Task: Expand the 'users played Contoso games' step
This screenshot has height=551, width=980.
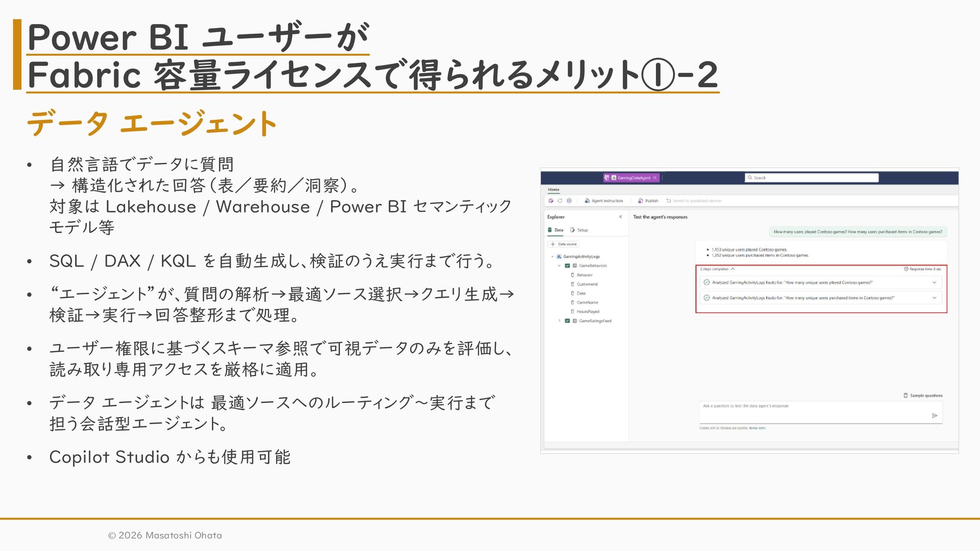Action: coord(935,282)
